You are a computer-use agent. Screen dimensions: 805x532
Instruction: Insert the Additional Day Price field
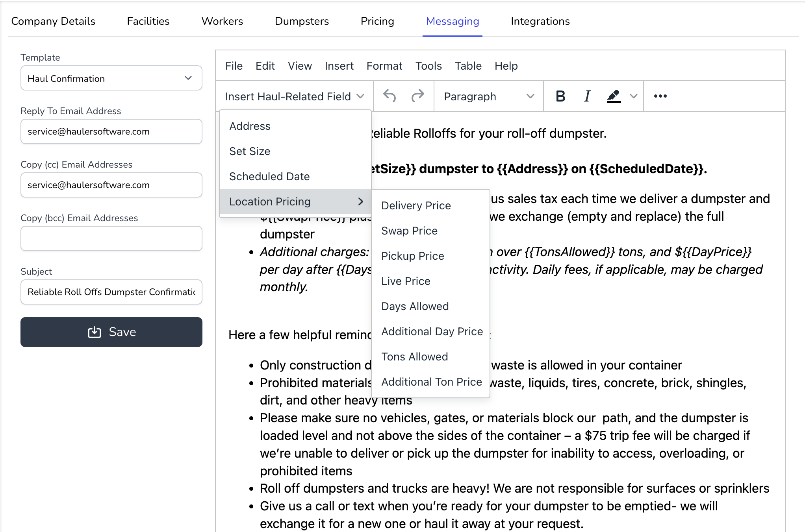431,331
